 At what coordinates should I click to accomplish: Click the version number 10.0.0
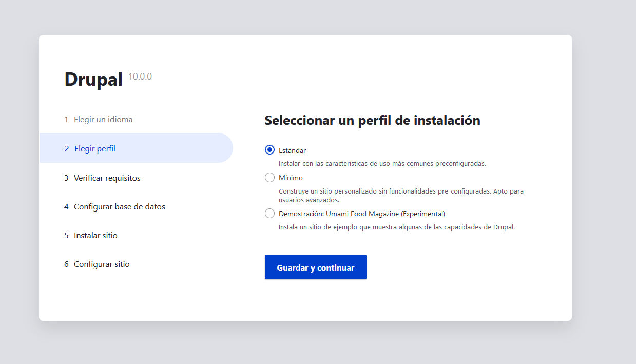(140, 76)
